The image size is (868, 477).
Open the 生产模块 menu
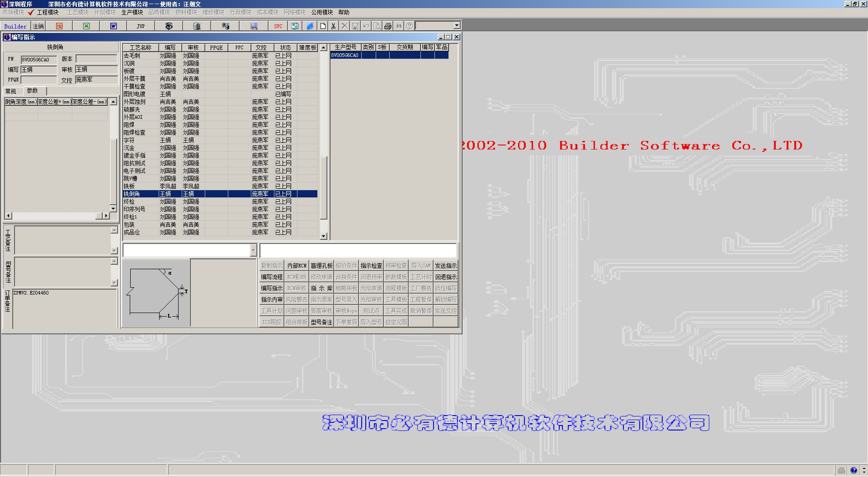point(132,12)
